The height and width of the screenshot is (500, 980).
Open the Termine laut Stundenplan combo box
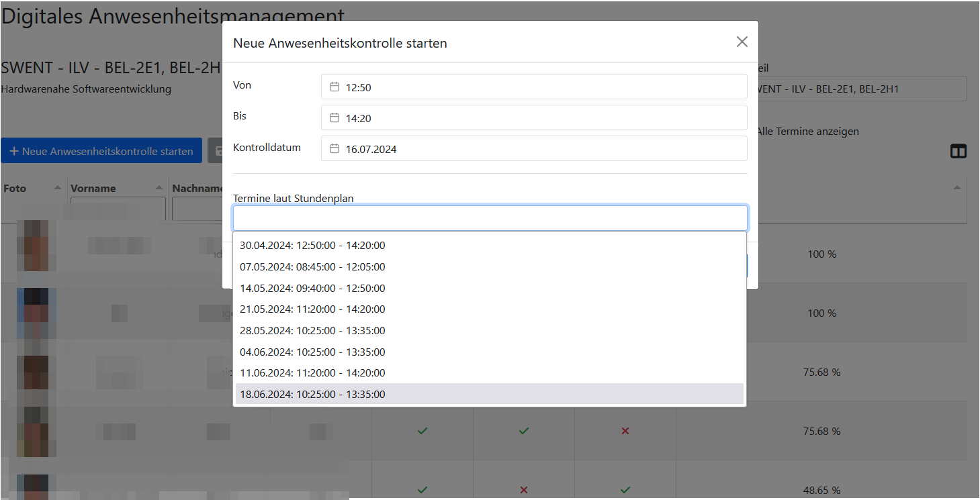490,218
